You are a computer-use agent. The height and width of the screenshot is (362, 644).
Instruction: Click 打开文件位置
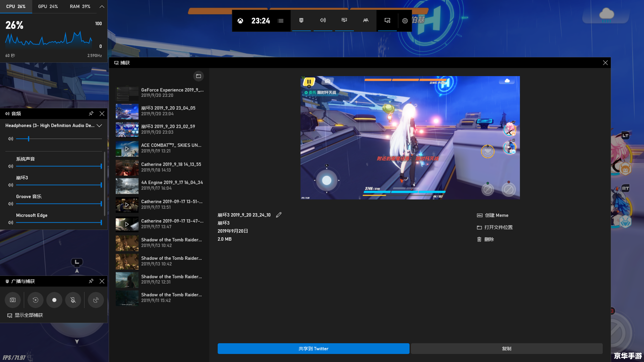point(495,228)
